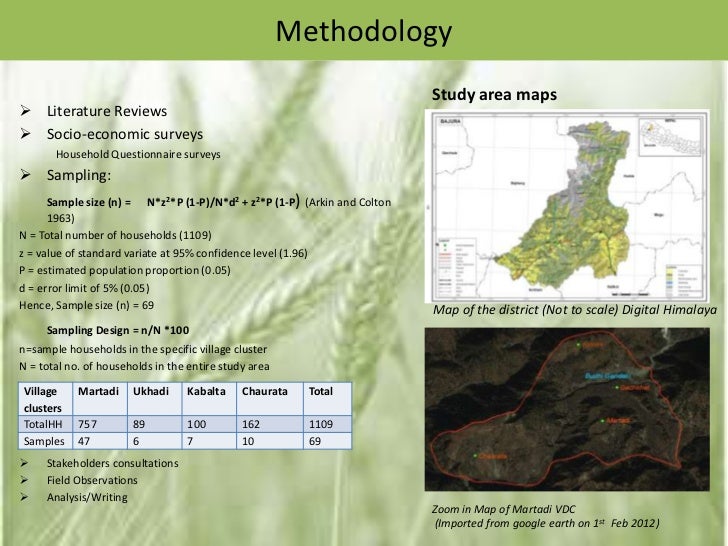The image size is (728, 546).
Task: Select the 'Socio-economic surveys' bullet
Action: coord(125,134)
